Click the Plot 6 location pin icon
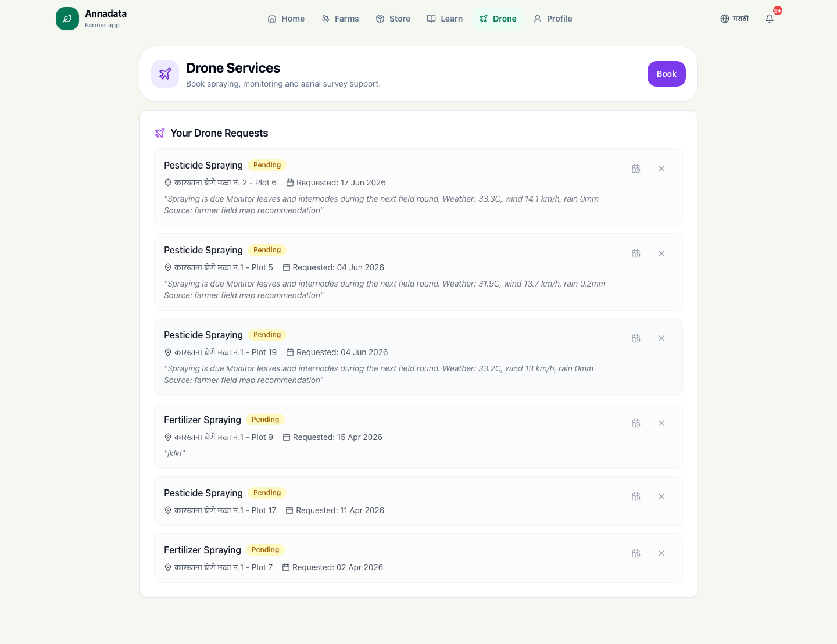Screen dimensions: 837x644 (x=168, y=183)
